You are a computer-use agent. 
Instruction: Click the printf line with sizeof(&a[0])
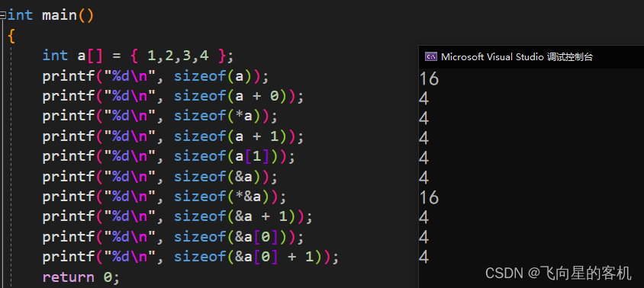[173, 237]
